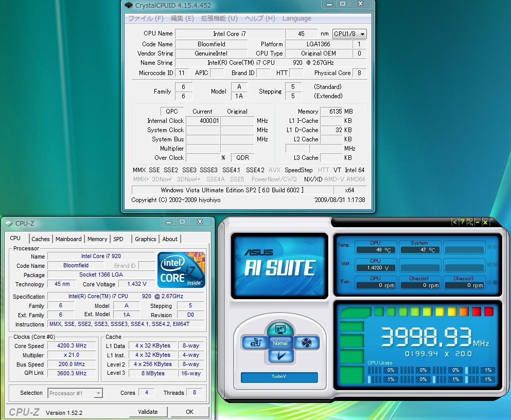This screenshot has height=420, width=511.
Task: Expand the Processor #1 selection dropdown
Action: tap(76, 393)
